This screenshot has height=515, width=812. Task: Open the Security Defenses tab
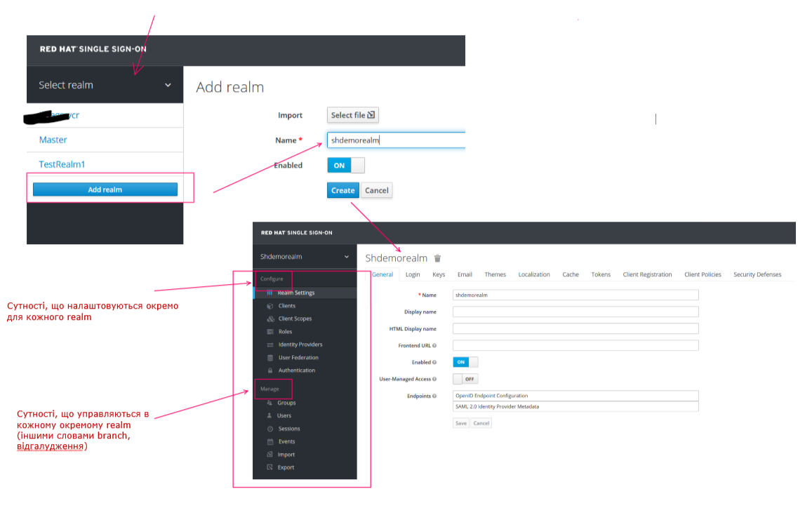click(757, 274)
